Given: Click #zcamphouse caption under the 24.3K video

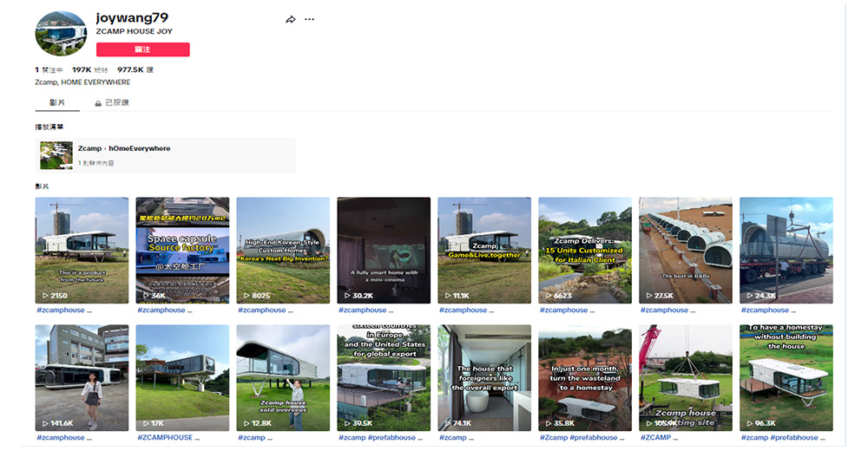Looking at the screenshot, I should pyautogui.click(x=768, y=310).
